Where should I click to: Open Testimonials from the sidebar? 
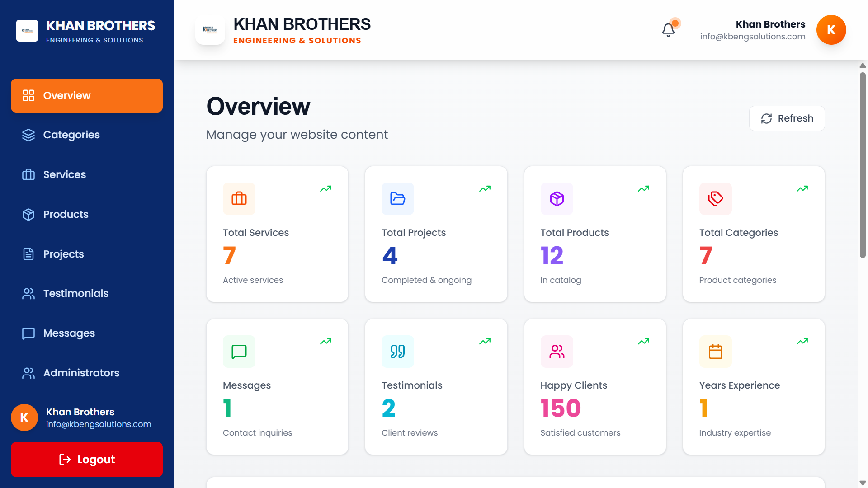coord(87,293)
